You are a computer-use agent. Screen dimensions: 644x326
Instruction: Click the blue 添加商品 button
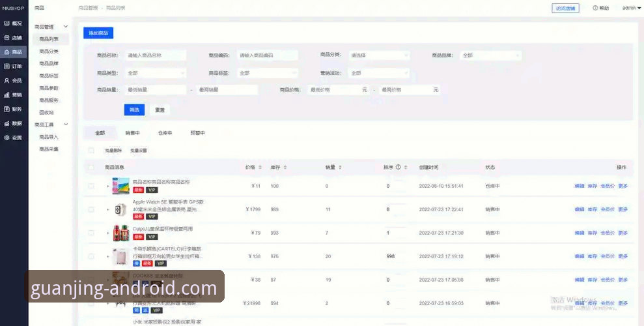pyautogui.click(x=98, y=33)
